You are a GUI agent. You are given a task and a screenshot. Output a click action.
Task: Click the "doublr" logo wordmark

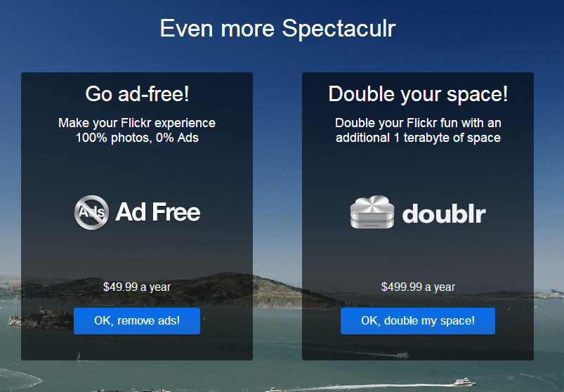(x=444, y=214)
